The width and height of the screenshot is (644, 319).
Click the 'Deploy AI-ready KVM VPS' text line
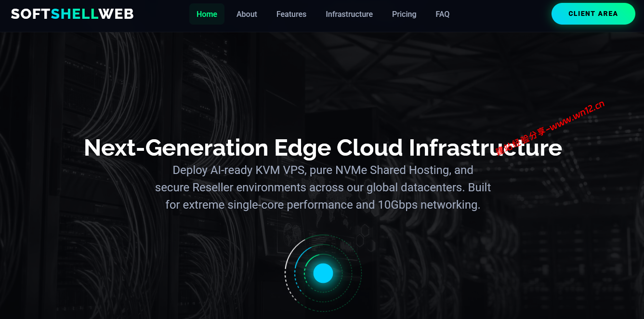click(323, 170)
